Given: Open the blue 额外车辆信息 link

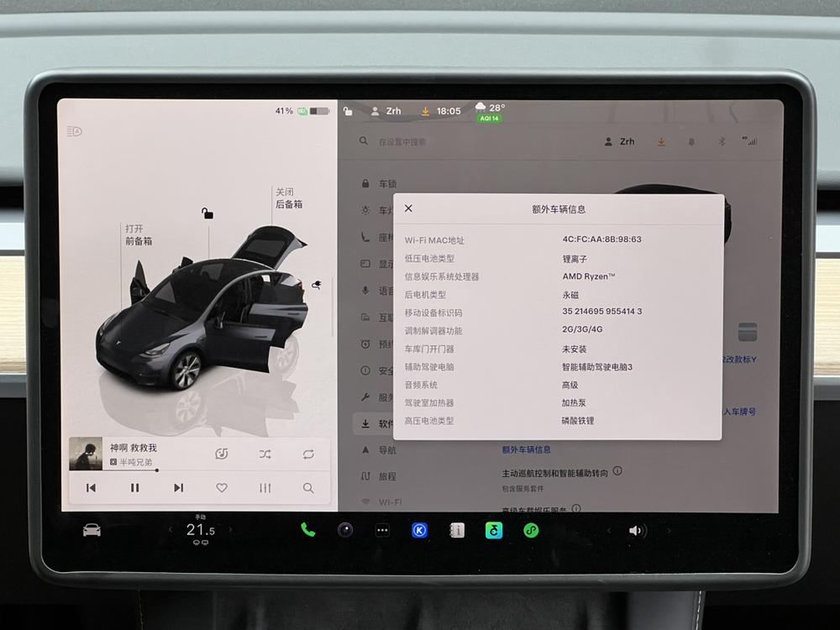Looking at the screenshot, I should [x=526, y=449].
